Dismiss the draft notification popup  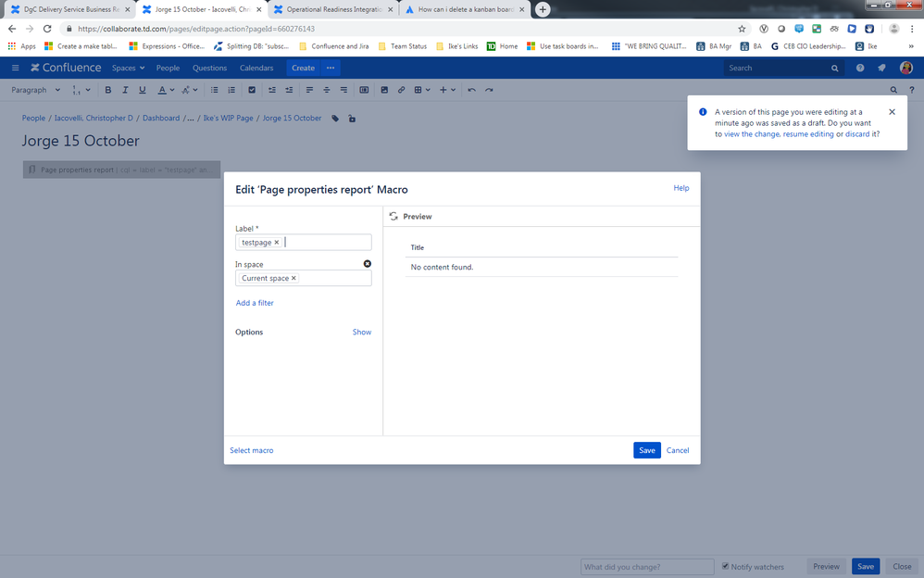point(892,112)
